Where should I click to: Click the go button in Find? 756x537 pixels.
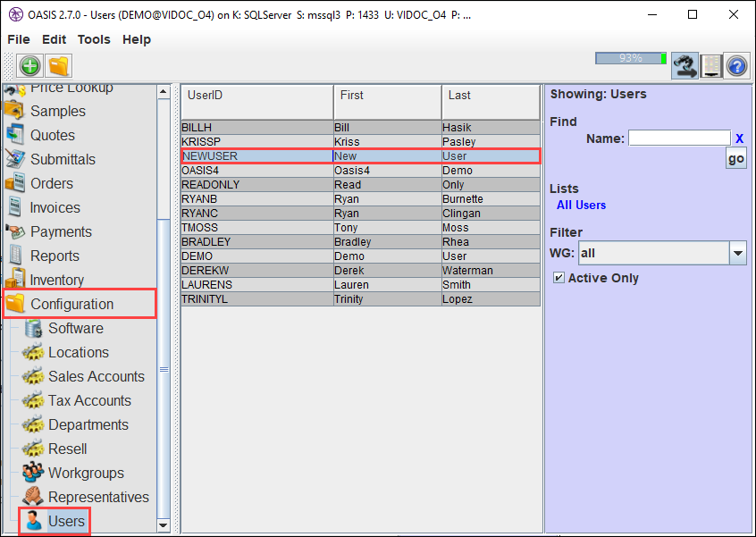click(735, 158)
